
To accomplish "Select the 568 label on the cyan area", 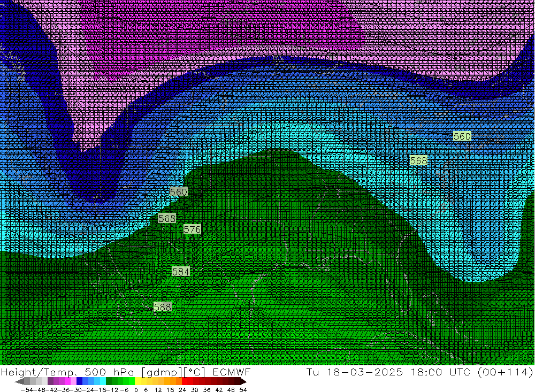I will (419, 160).
